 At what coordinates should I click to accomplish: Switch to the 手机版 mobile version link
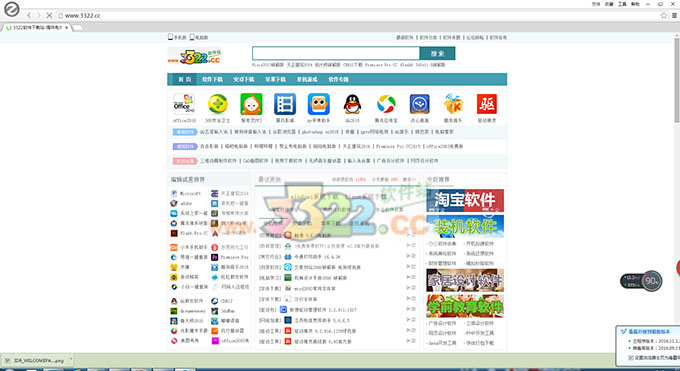[x=177, y=37]
